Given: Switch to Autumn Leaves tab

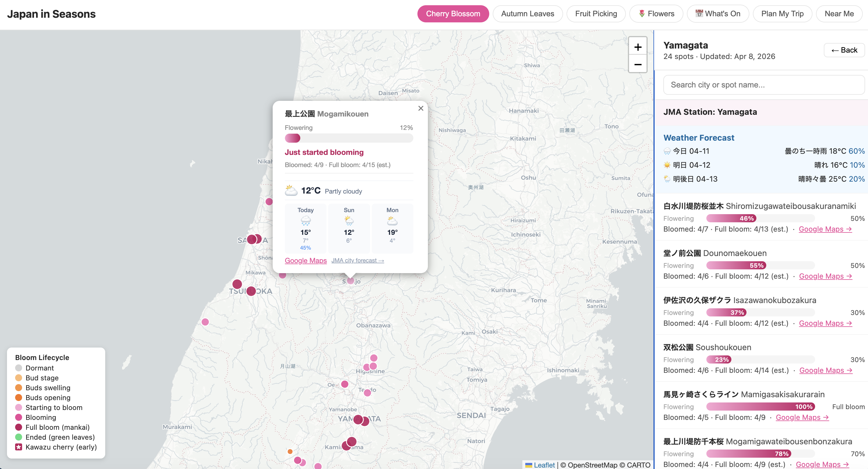Looking at the screenshot, I should tap(527, 14).
